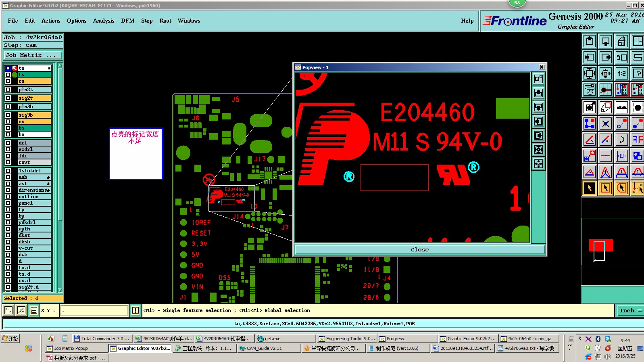Click the pan left icon in main toolbar

pyautogui.click(x=590, y=57)
